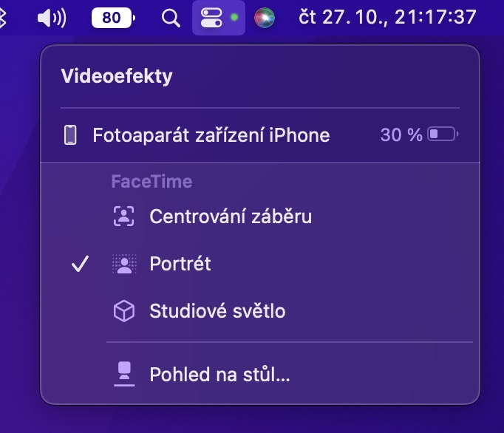Click the Bluetooth icon in menu bar
504x433 pixels.
point(2,18)
